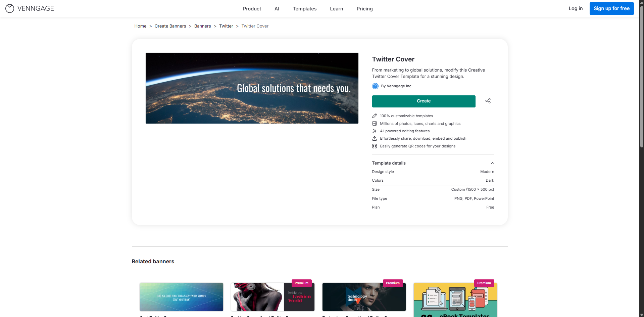Click the Log in link
This screenshot has width=644, height=317.
[576, 8]
